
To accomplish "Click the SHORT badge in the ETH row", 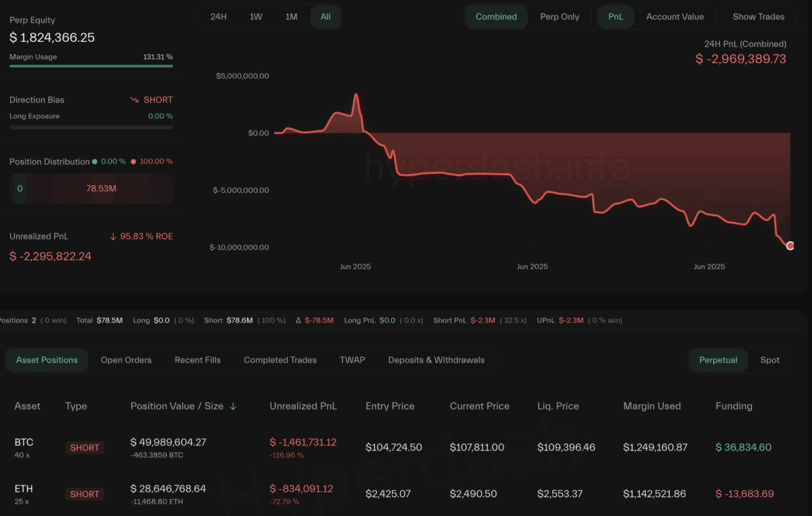I will click(x=85, y=494).
